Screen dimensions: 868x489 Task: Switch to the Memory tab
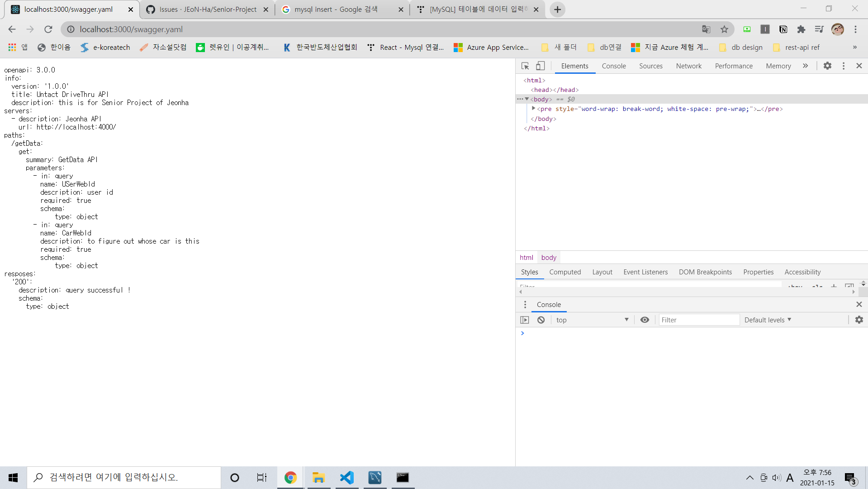pos(778,66)
